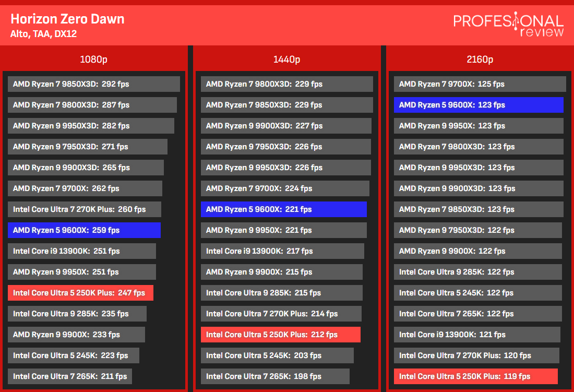Image resolution: width=574 pixels, height=392 pixels.
Task: Select Ryzen 9 9900X 215 fps bar
Action: coord(281,271)
